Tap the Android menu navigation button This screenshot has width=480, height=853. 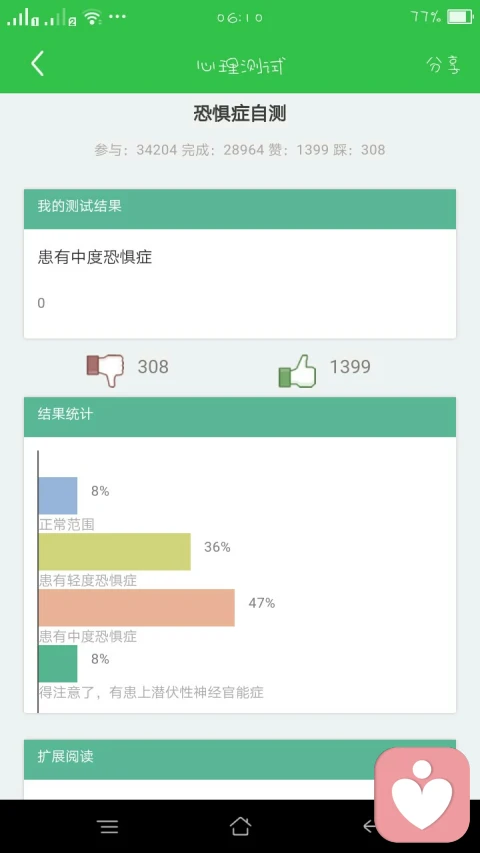pyautogui.click(x=108, y=827)
